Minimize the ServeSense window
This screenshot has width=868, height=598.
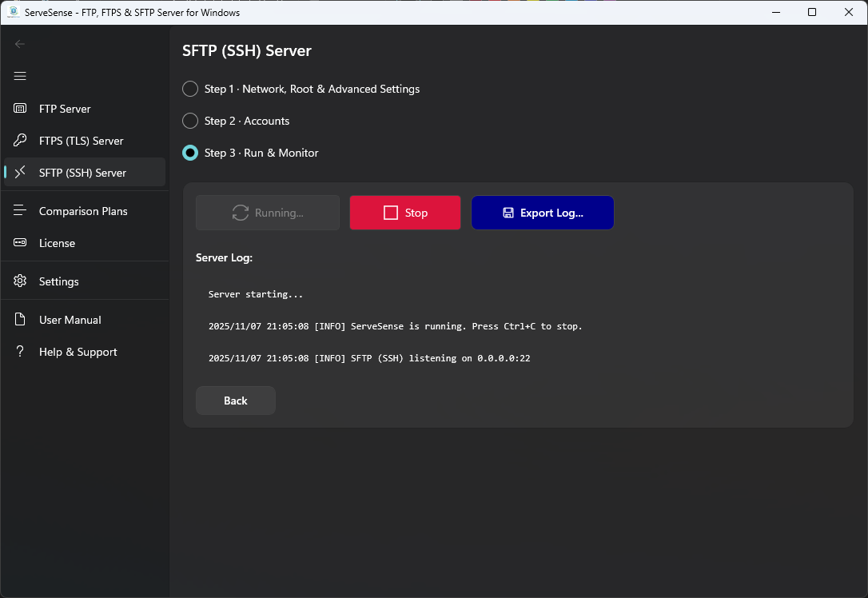click(x=776, y=12)
